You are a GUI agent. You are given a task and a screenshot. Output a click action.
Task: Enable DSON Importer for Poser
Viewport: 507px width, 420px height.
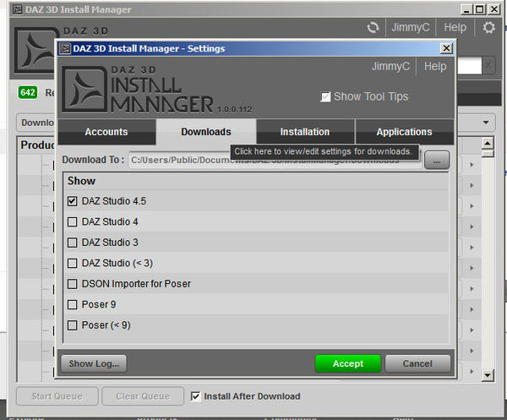click(x=72, y=284)
